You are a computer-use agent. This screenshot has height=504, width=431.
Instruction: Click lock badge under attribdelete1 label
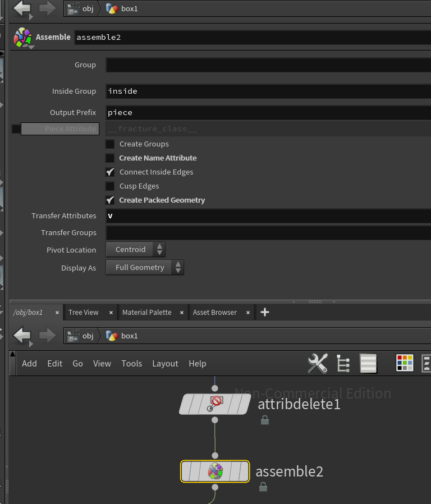tap(265, 420)
